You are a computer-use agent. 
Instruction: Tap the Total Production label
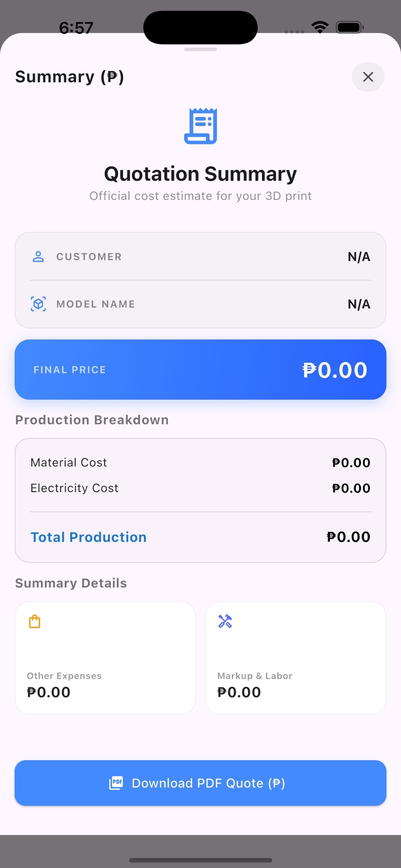click(88, 537)
